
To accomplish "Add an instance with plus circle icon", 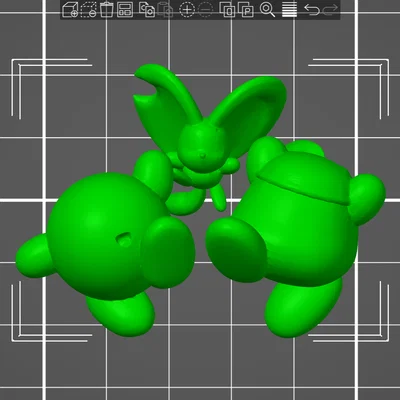I will click(187, 10).
